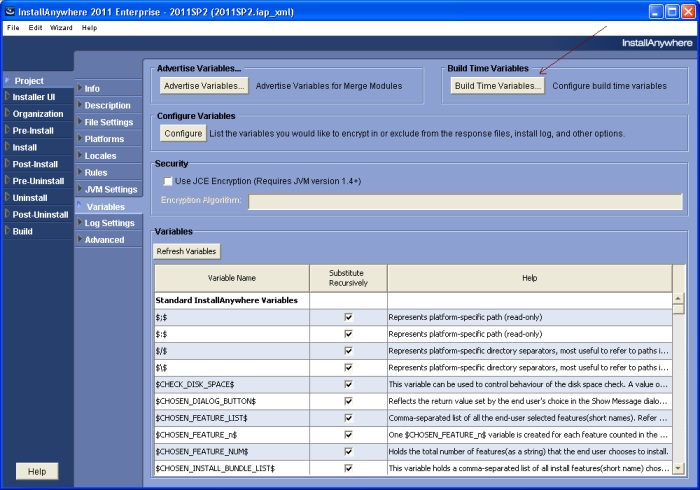
Task: Click the Encryption Algorithm field
Action: click(x=465, y=202)
